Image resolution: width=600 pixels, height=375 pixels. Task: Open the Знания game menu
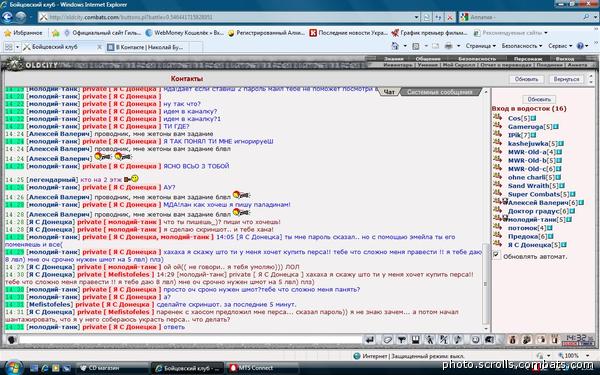(x=394, y=59)
